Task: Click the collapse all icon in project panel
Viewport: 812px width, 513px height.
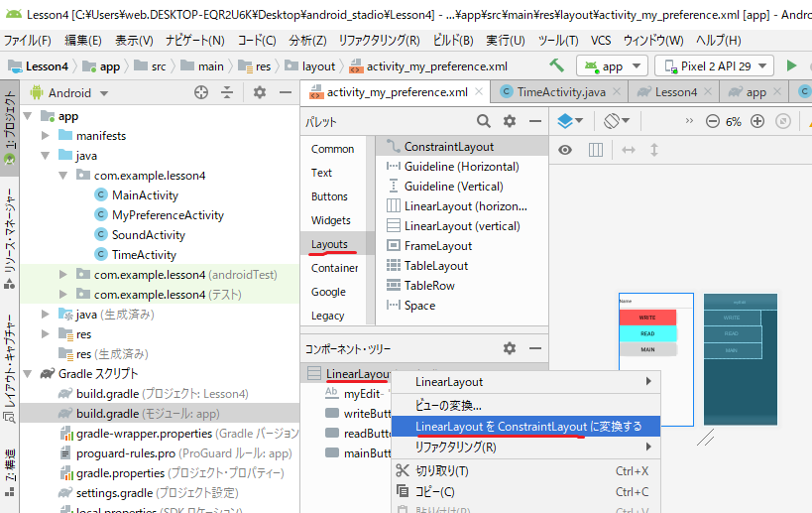Action: [227, 92]
